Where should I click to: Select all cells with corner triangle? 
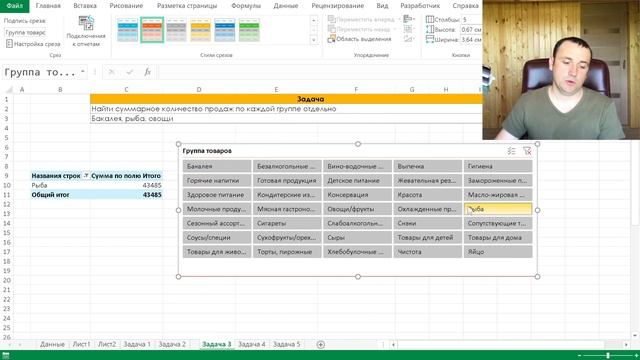pos(9,89)
